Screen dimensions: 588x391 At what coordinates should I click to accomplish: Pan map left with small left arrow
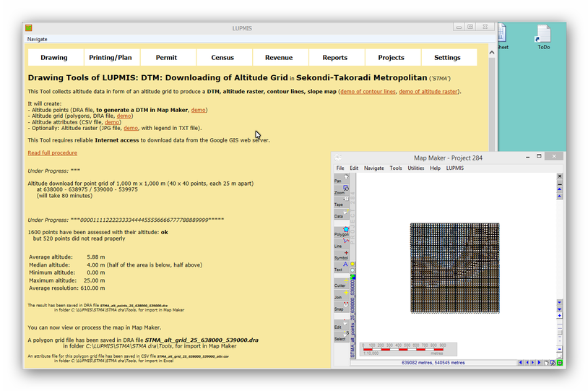527,363
